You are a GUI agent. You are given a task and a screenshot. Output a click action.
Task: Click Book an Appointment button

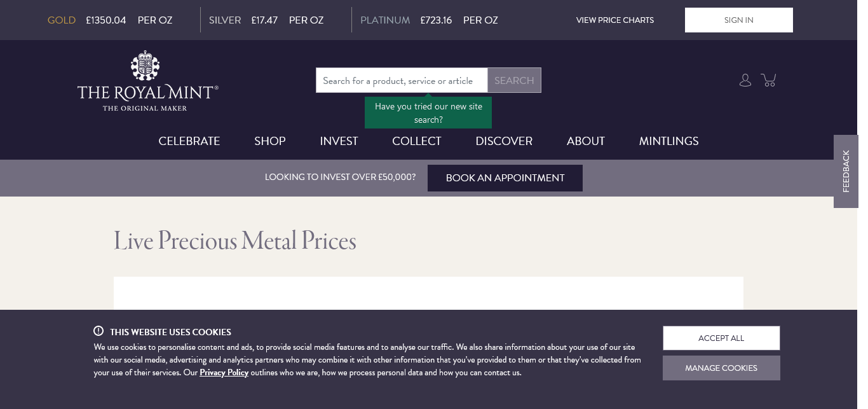505,178
